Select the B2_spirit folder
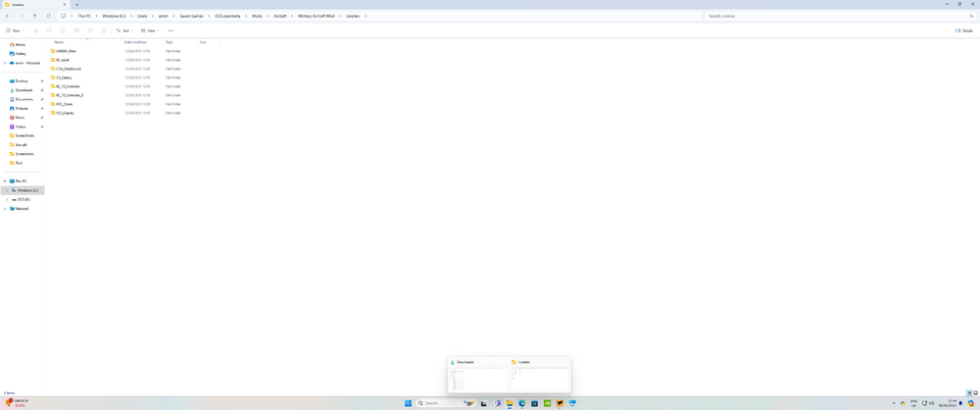The image size is (980, 410). point(60,60)
